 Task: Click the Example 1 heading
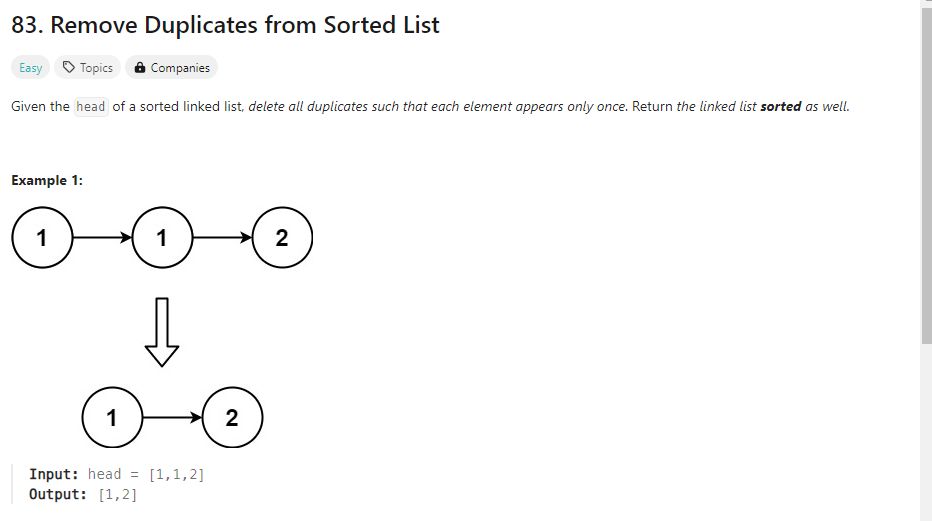(x=47, y=180)
